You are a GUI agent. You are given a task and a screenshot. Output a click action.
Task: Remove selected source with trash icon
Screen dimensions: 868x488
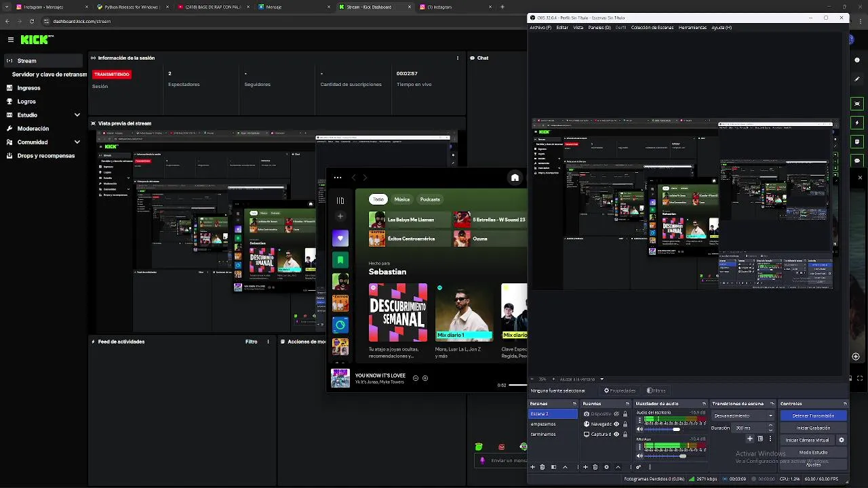point(595,467)
